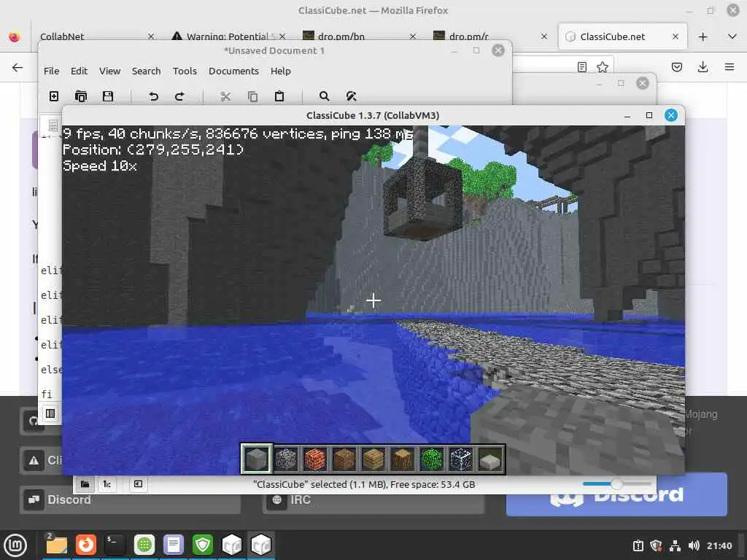Open Firefox downloads panel
Screen dimensions: 747x560
pos(703,67)
